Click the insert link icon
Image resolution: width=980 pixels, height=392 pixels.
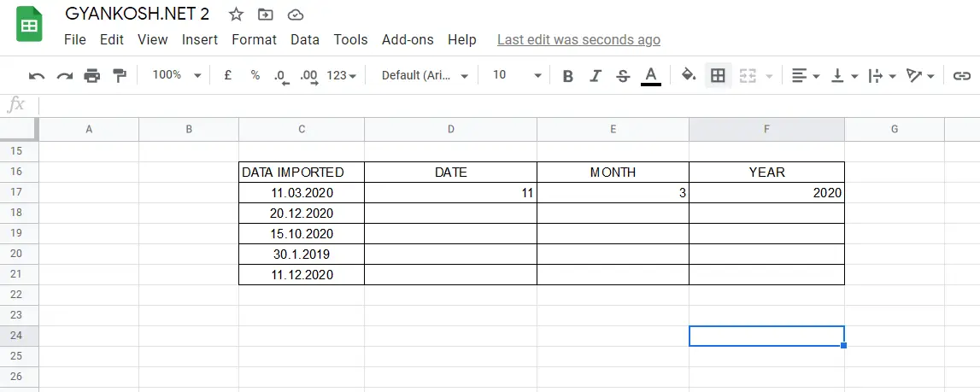[960, 76]
